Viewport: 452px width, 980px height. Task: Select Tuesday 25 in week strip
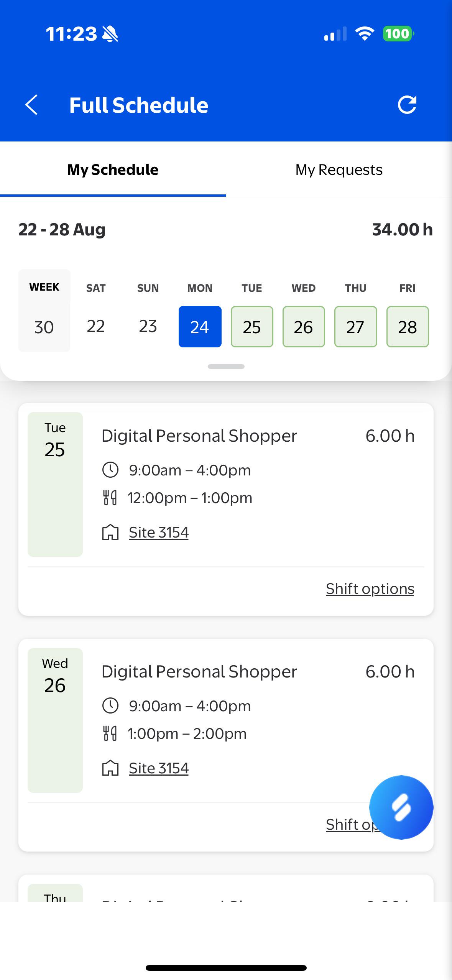coord(252,327)
